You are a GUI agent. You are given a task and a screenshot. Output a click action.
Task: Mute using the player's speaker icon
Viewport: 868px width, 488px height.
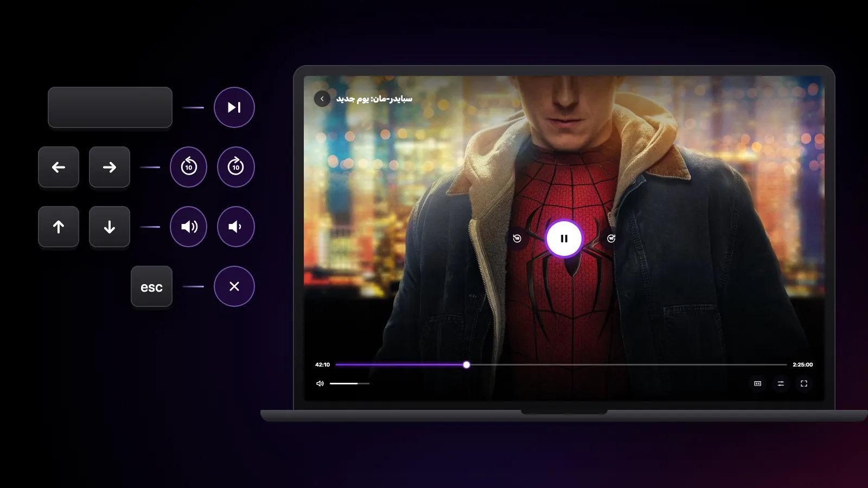pyautogui.click(x=320, y=383)
